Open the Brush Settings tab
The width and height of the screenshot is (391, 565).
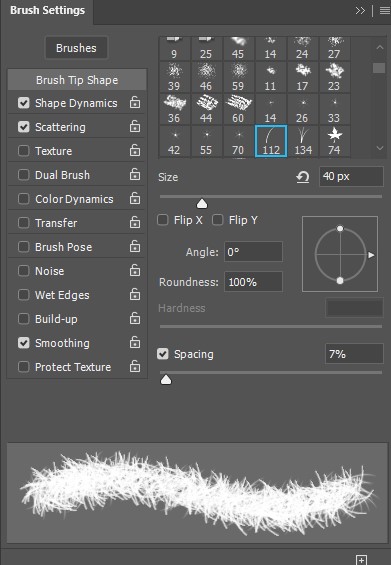(x=47, y=11)
